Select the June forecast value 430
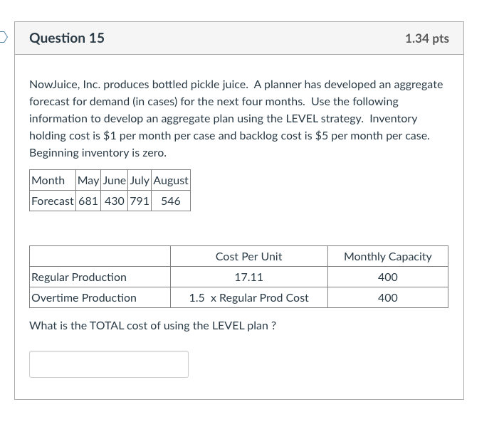The height and width of the screenshot is (429, 504). click(x=114, y=201)
